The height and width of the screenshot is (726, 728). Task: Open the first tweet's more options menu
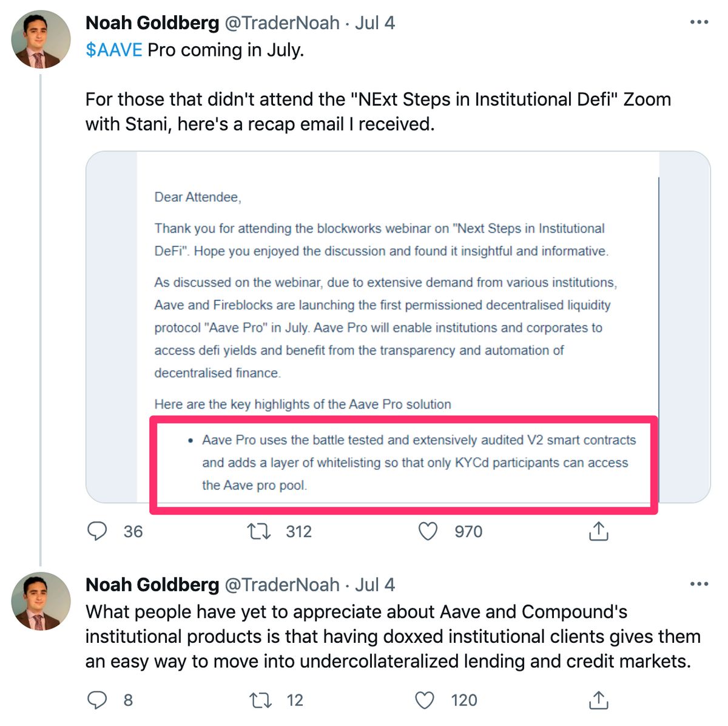click(699, 22)
